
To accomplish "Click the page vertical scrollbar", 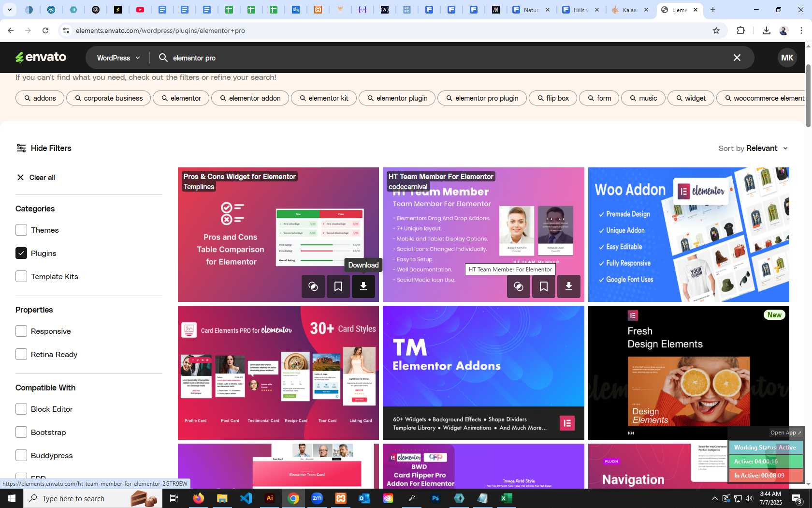I will click(x=808, y=95).
